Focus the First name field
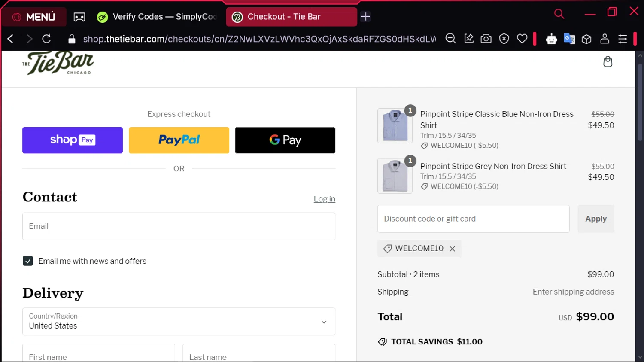Image resolution: width=644 pixels, height=362 pixels. (x=99, y=353)
